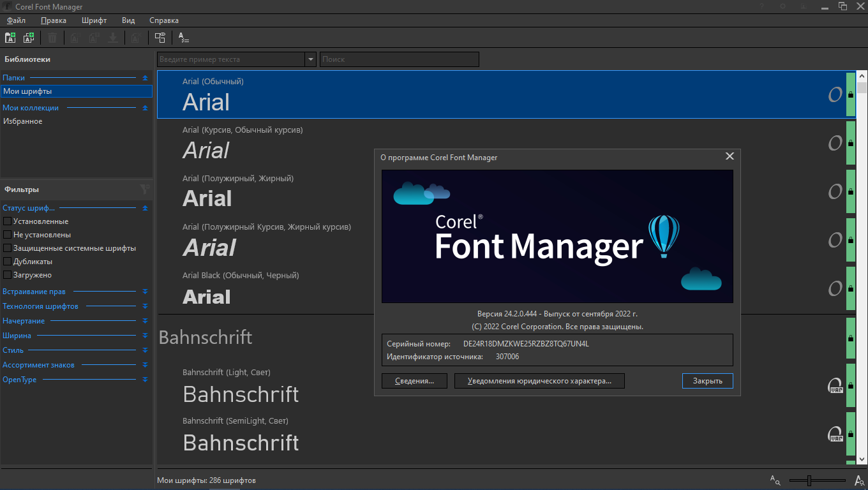Open the sample text dropdown arrow
This screenshot has height=490, width=868.
coord(311,59)
